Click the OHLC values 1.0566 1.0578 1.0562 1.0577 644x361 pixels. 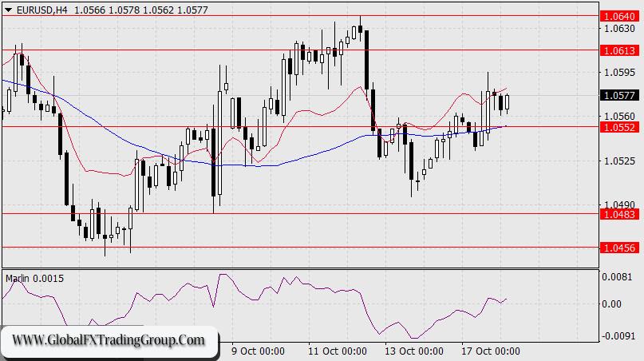point(141,10)
